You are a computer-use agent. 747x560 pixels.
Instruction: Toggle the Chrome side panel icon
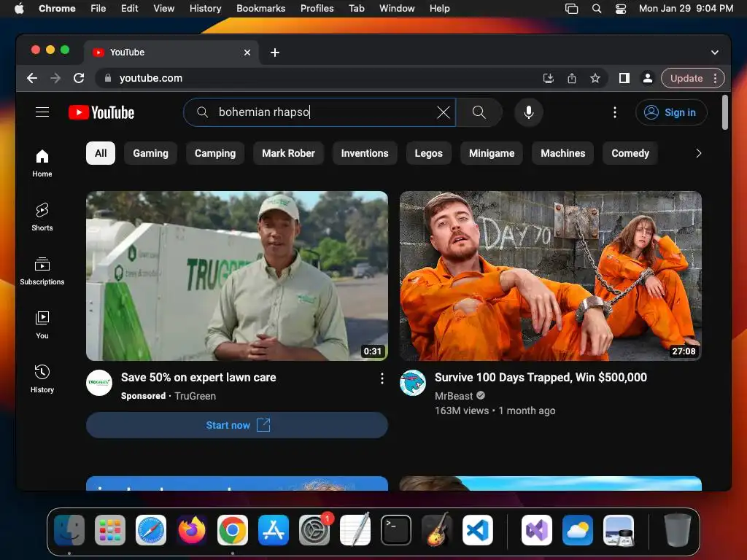pyautogui.click(x=624, y=79)
